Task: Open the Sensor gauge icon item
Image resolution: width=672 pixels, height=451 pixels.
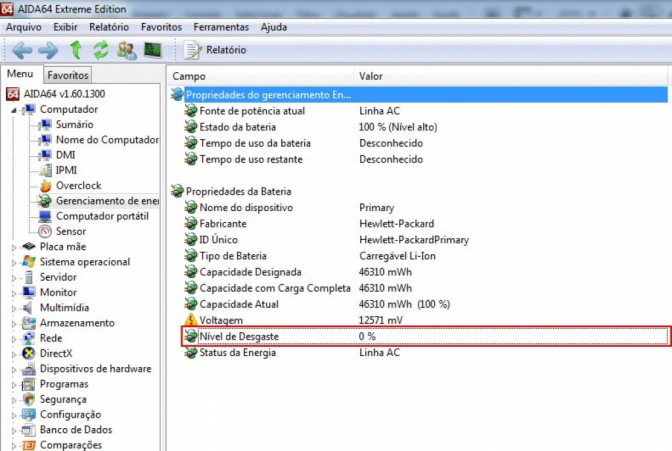Action: point(45,232)
